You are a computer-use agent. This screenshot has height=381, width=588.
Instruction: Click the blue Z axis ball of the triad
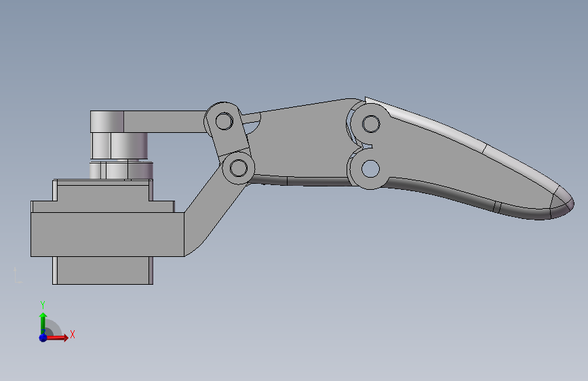(43, 338)
